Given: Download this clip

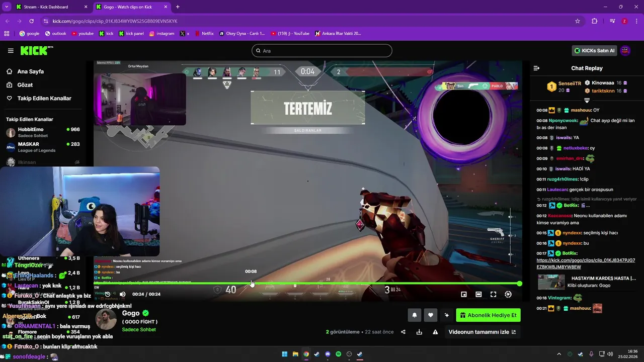Looking at the screenshot, I should pyautogui.click(x=419, y=332).
